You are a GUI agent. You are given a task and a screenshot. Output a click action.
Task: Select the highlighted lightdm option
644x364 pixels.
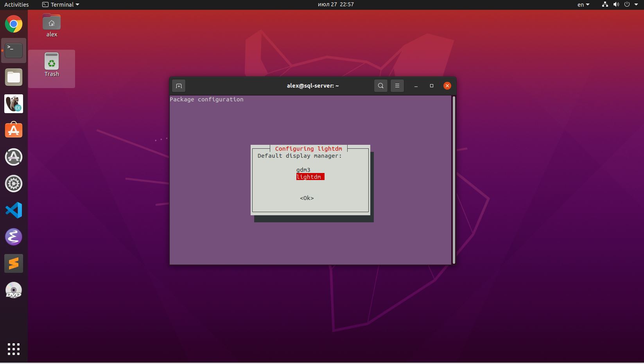click(310, 177)
